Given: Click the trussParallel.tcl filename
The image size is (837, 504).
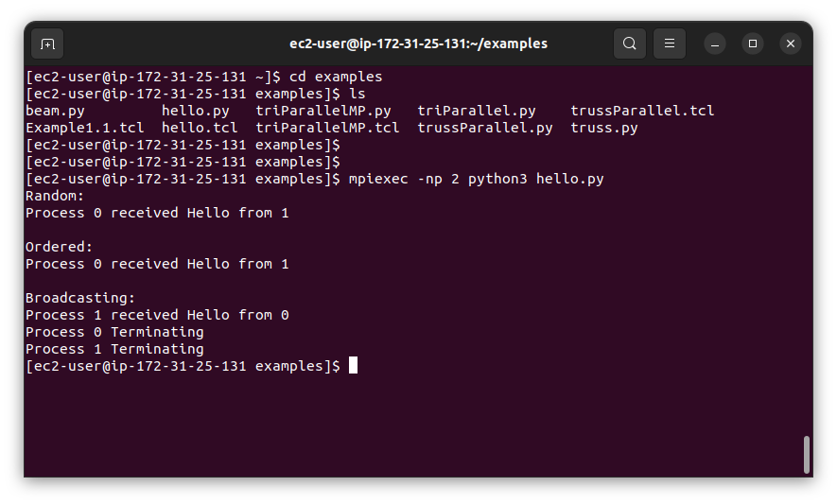Looking at the screenshot, I should click(642, 111).
